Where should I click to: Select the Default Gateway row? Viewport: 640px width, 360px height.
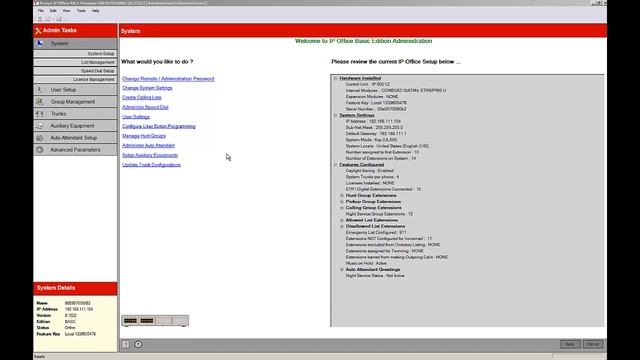376,133
